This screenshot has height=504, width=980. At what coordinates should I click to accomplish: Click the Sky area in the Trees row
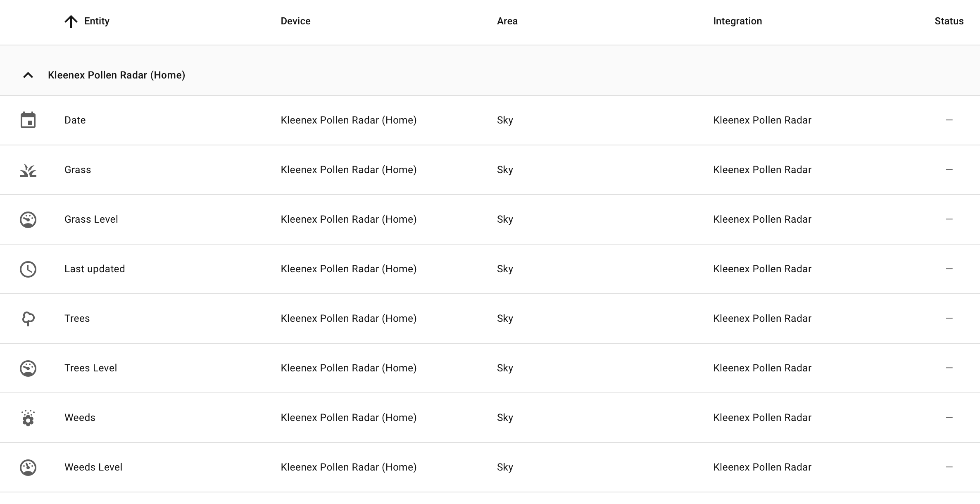[505, 319]
